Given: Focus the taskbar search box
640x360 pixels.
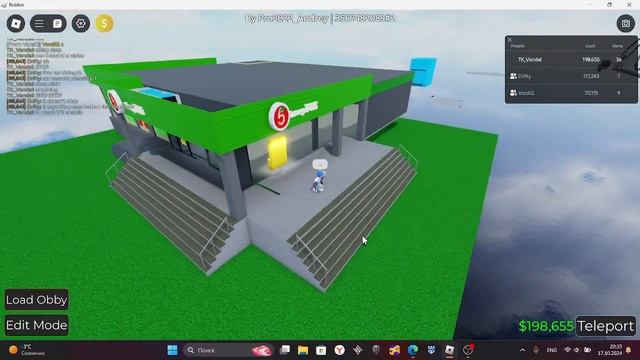Looking at the screenshot, I should click(229, 350).
